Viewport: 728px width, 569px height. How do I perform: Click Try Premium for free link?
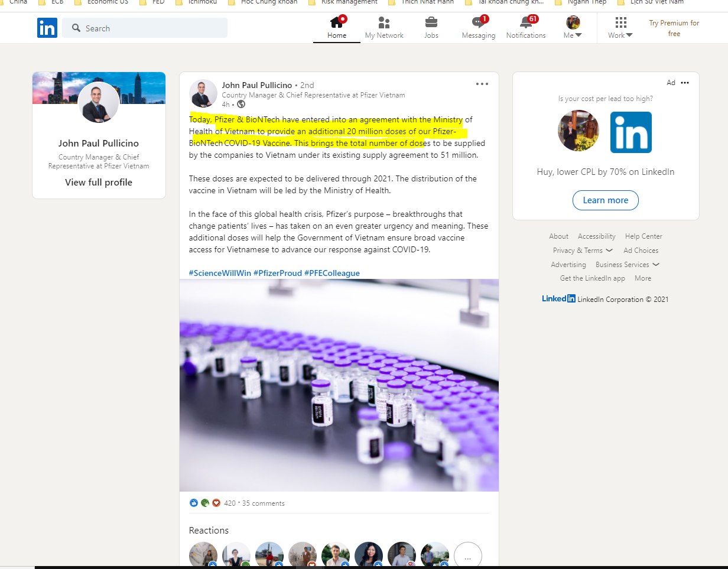(674, 28)
